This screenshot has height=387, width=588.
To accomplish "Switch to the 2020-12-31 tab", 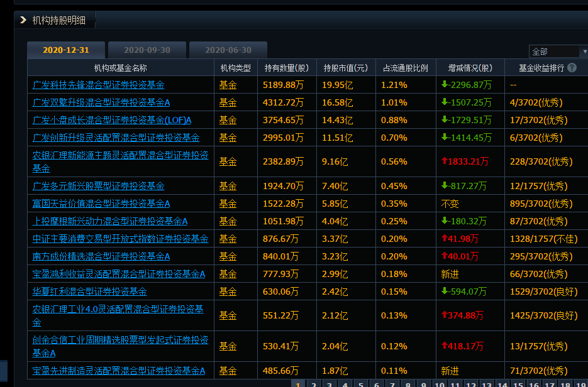I will pyautogui.click(x=66, y=50).
